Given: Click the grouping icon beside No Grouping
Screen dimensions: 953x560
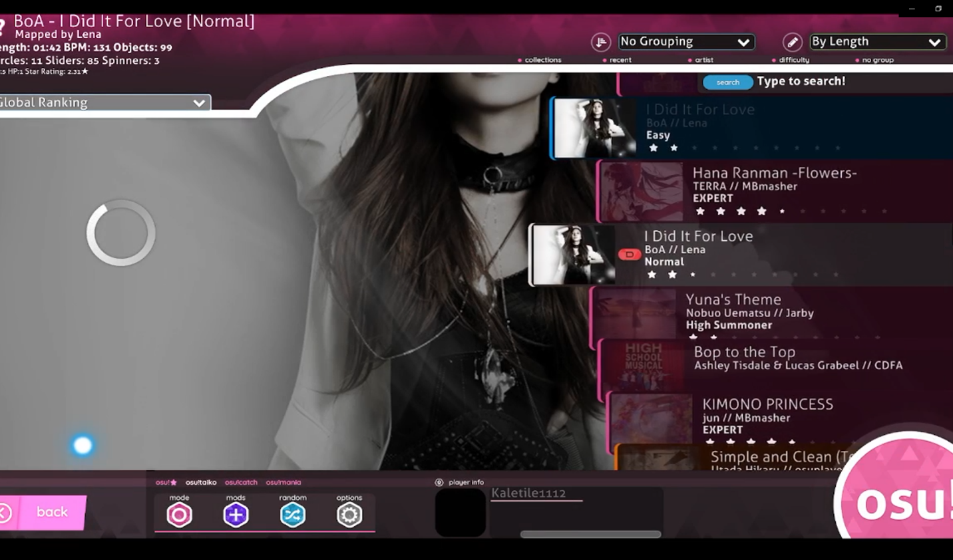Looking at the screenshot, I should 601,42.
